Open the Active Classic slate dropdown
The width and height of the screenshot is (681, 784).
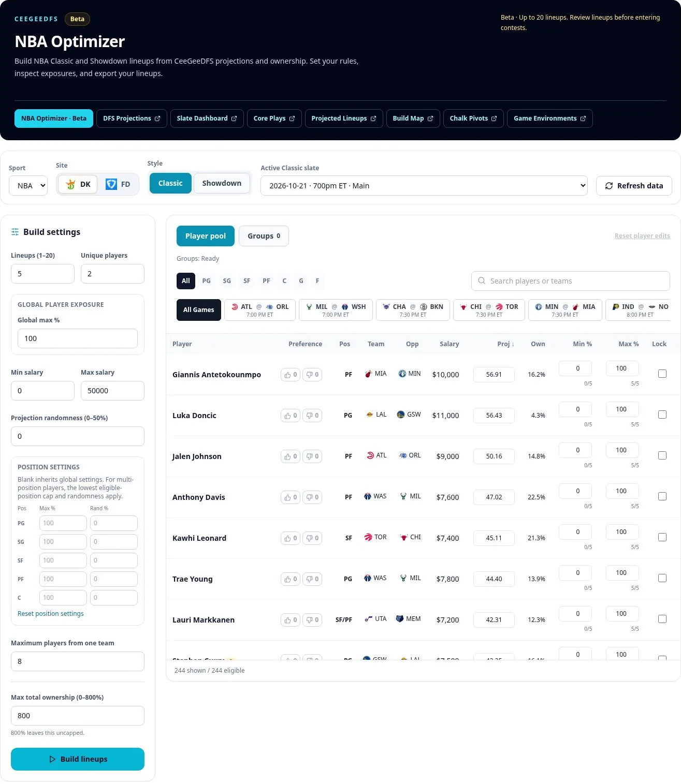tap(424, 186)
